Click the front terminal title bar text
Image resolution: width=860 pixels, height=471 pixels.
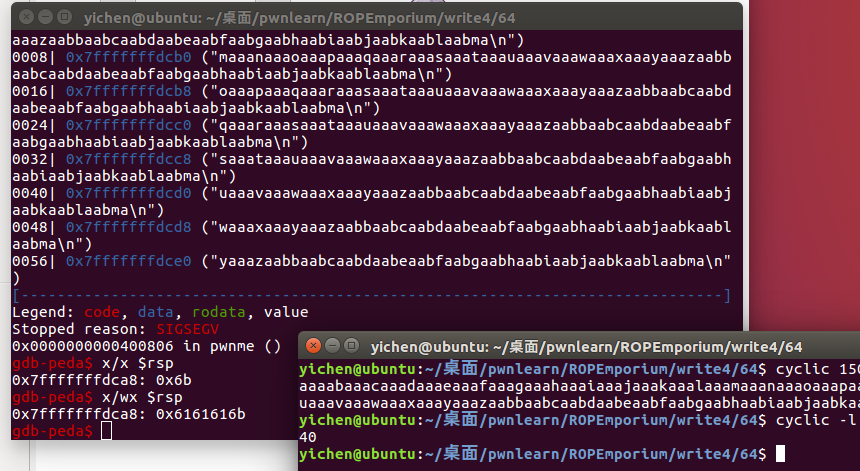point(586,347)
